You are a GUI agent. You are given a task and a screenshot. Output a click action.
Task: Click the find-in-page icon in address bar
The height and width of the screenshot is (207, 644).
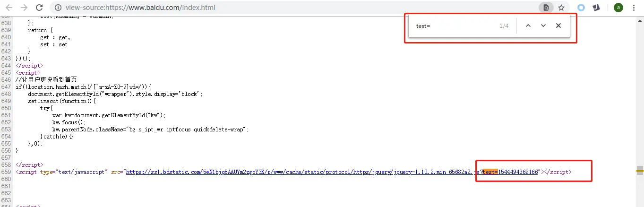point(546,8)
